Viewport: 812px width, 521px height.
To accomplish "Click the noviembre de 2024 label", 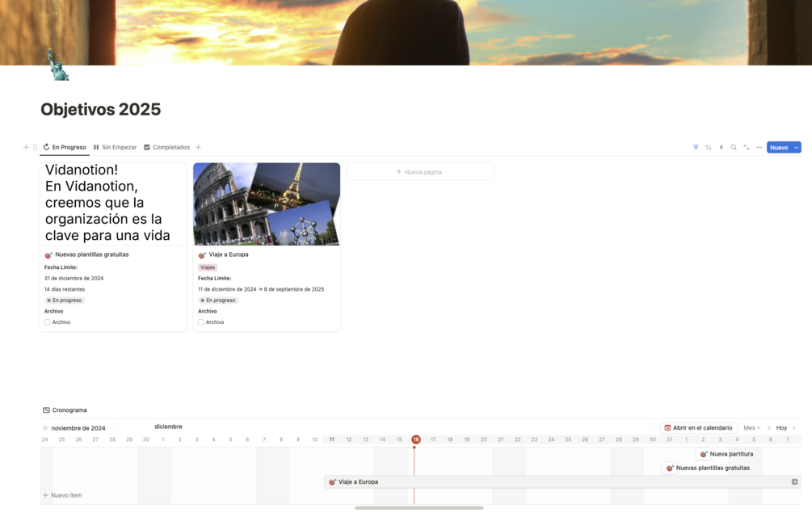I will (78, 428).
